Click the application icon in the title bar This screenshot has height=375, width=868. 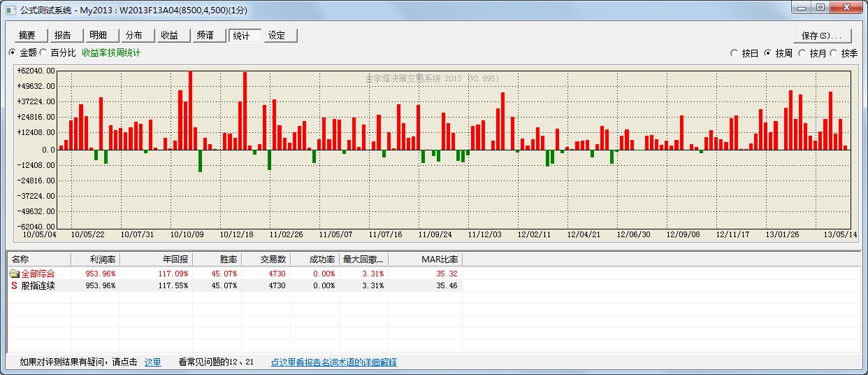pyautogui.click(x=10, y=10)
